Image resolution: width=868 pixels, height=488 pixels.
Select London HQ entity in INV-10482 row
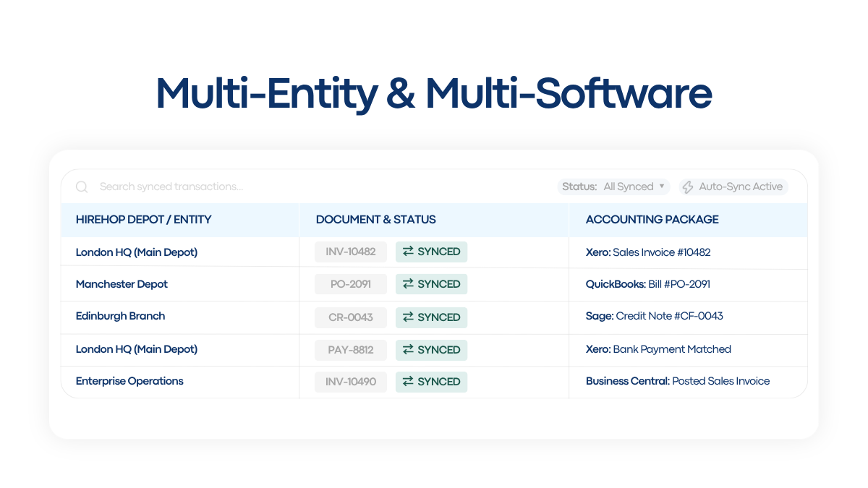coord(137,252)
